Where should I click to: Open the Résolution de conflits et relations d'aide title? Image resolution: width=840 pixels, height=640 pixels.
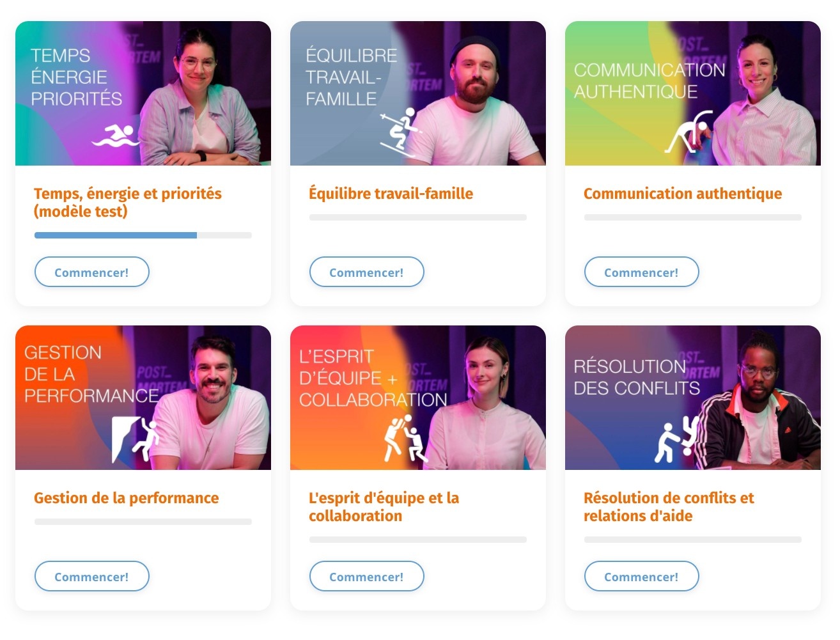(669, 507)
